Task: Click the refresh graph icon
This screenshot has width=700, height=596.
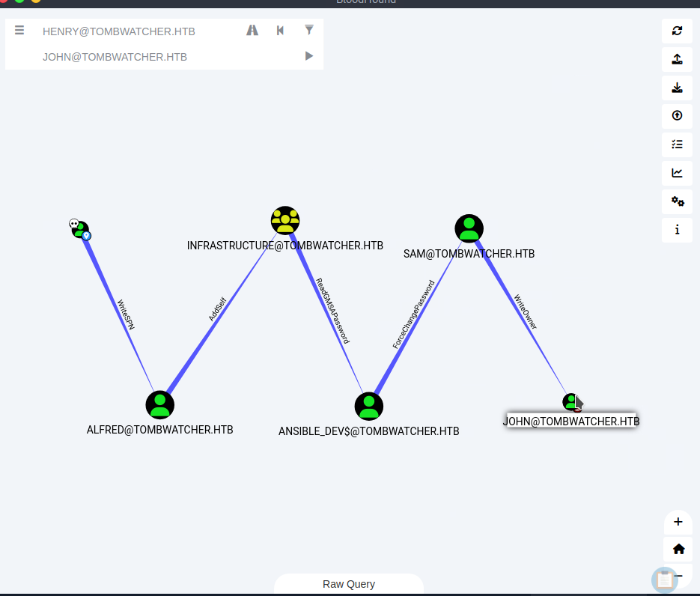Action: [677, 31]
